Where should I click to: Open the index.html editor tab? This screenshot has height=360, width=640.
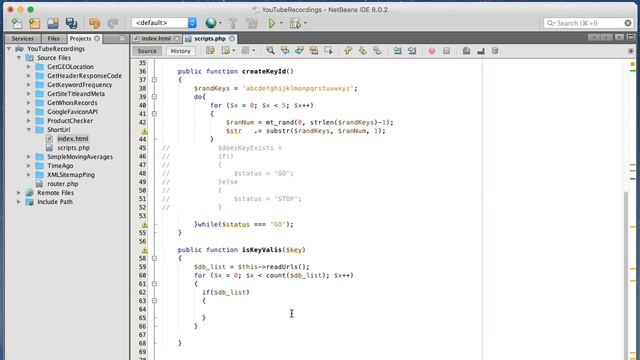coord(156,38)
